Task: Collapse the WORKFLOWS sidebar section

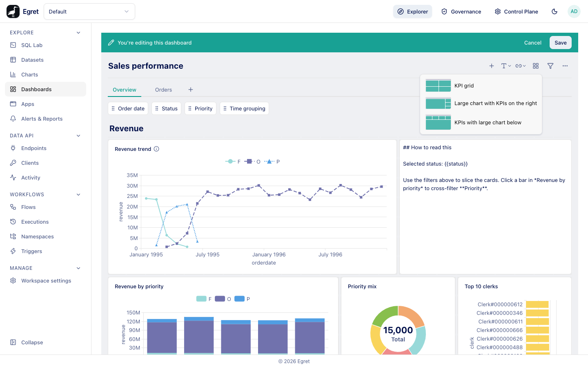Action: [x=78, y=195]
